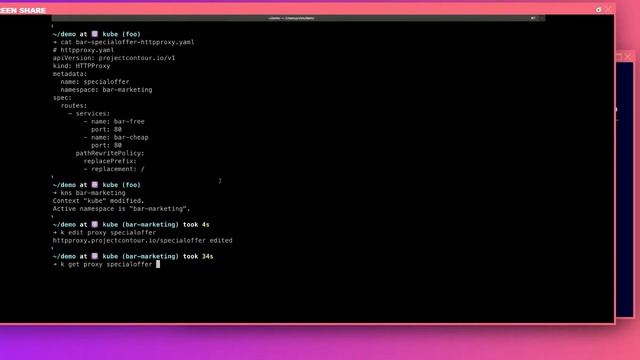The height and width of the screenshot is (360, 640).
Task: Click the '- replacement: /' line
Action: 114,169
